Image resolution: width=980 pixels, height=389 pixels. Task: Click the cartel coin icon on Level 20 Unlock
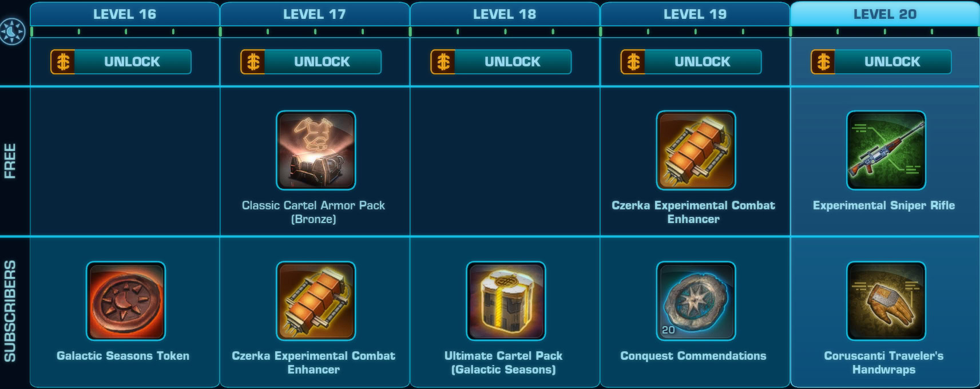(x=823, y=62)
